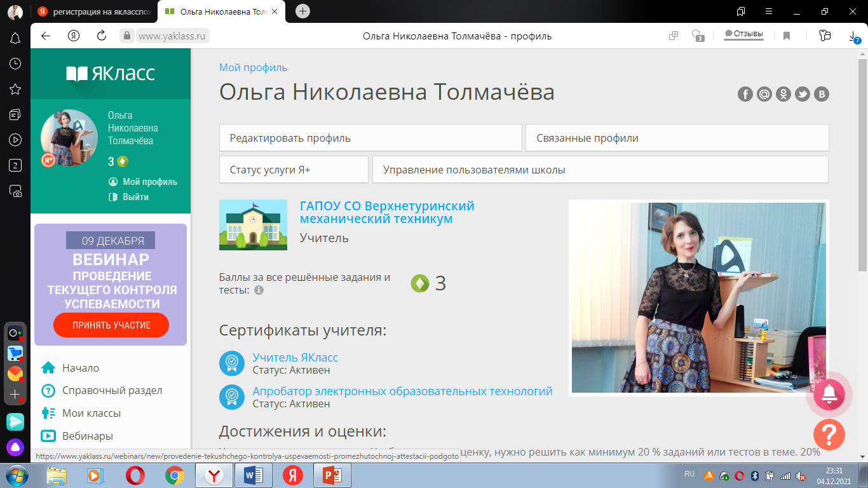Click the Yandex Я home icon in toolbar
Viewport: 868px width, 488px height.
[x=74, y=36]
